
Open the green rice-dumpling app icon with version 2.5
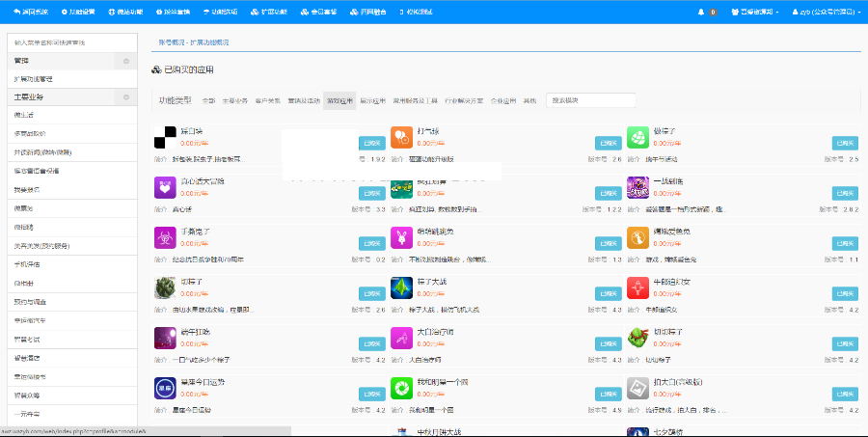coord(637,137)
